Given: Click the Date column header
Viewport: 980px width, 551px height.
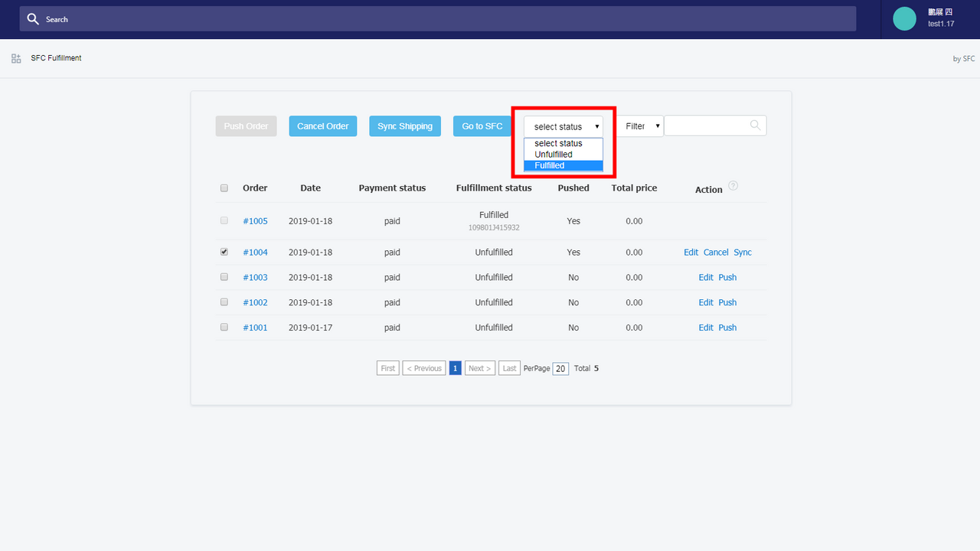Looking at the screenshot, I should (x=310, y=188).
